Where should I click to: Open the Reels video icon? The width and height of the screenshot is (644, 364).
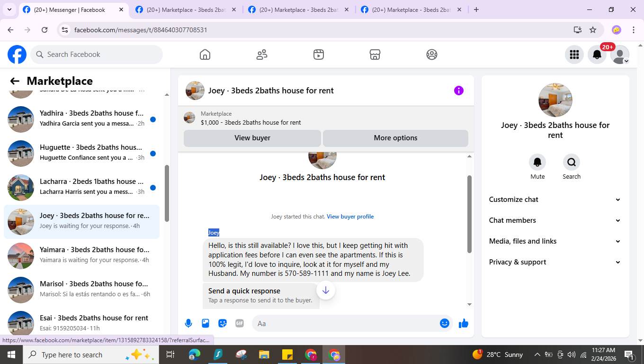pos(319,55)
